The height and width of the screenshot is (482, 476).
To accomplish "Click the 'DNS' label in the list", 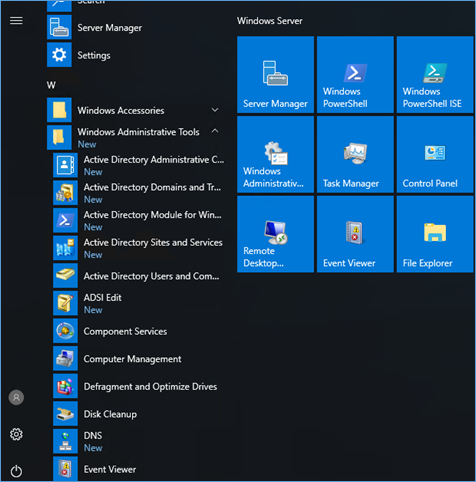I will click(x=93, y=436).
